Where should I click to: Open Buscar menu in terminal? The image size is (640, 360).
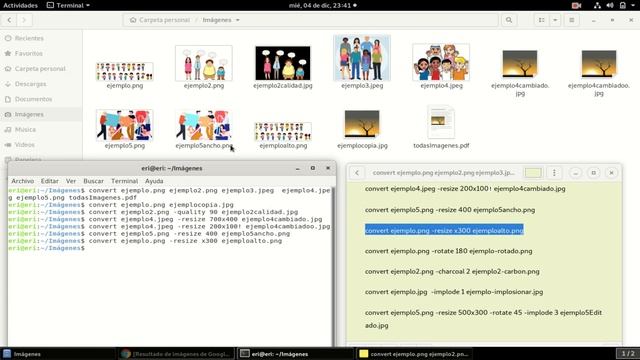tap(93, 181)
